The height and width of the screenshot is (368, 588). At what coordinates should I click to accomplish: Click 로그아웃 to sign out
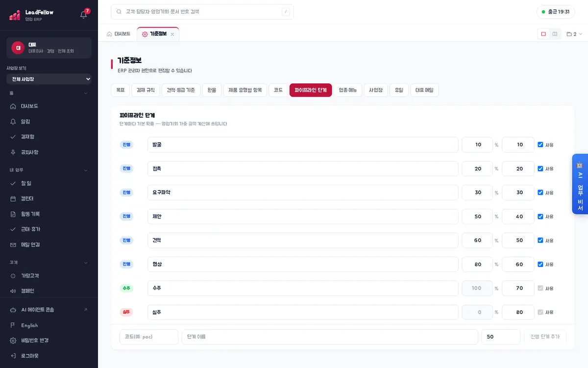(49, 356)
